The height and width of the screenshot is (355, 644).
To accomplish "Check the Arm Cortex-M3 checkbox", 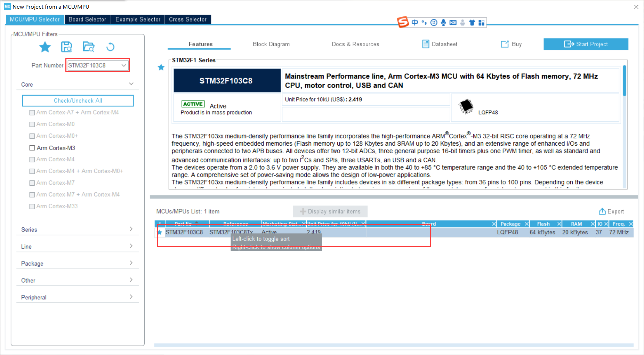I will pyautogui.click(x=32, y=148).
